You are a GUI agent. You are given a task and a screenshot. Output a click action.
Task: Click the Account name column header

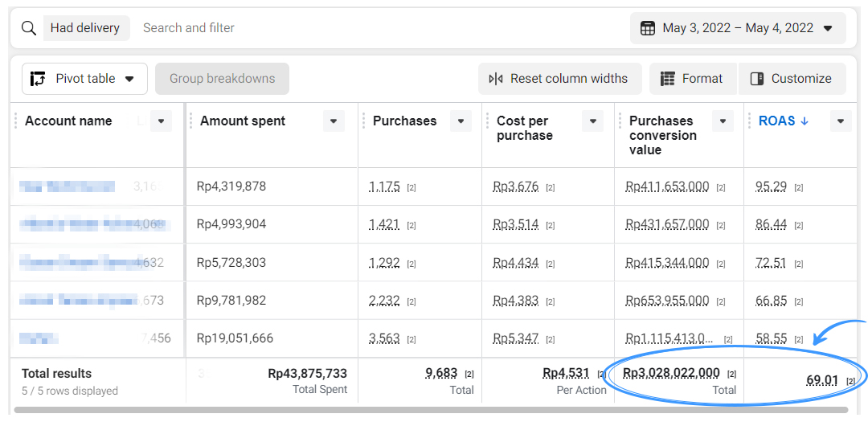point(68,121)
